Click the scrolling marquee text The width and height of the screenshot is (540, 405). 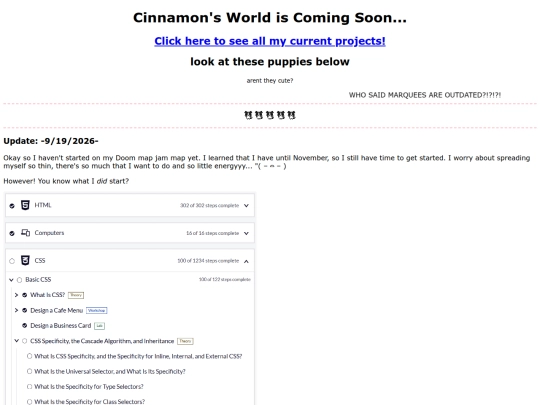tap(425, 95)
